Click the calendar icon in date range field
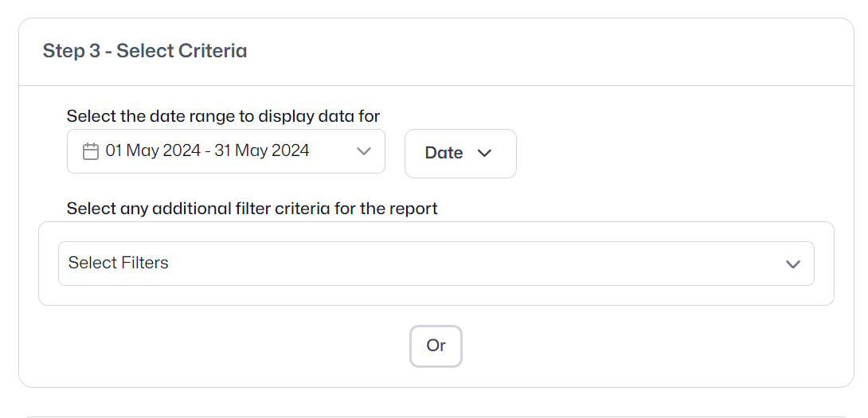This screenshot has width=868, height=418. click(90, 151)
